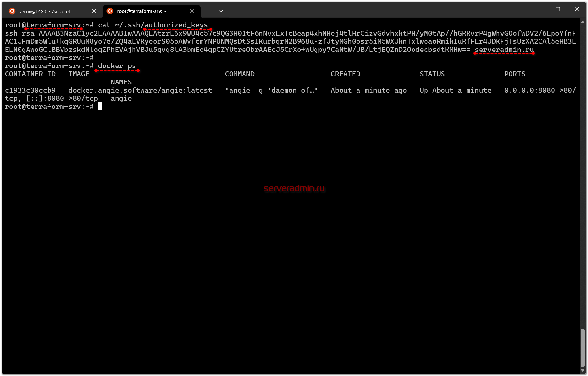Minimize the terminal window
This screenshot has width=588, height=376.
(x=539, y=9)
